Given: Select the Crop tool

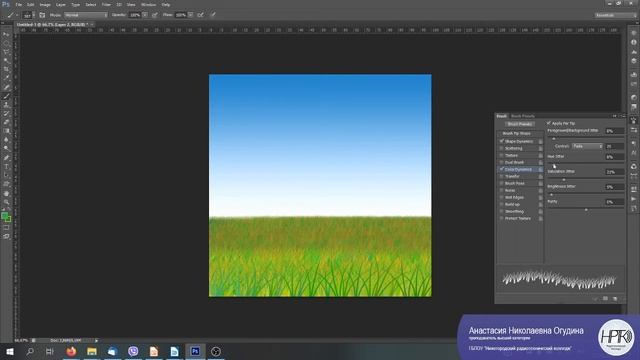Looking at the screenshot, I should (6, 69).
